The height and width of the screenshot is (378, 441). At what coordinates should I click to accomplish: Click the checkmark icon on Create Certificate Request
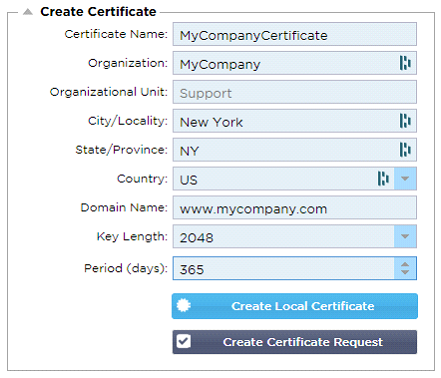pos(184,341)
